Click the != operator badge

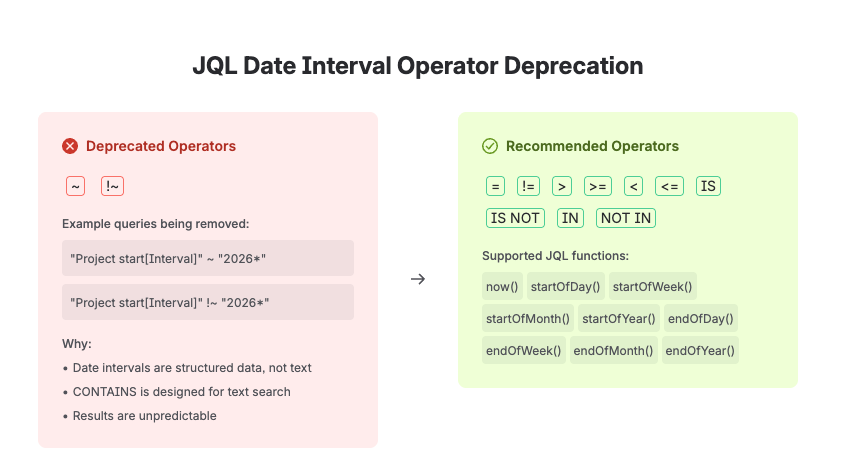point(528,186)
